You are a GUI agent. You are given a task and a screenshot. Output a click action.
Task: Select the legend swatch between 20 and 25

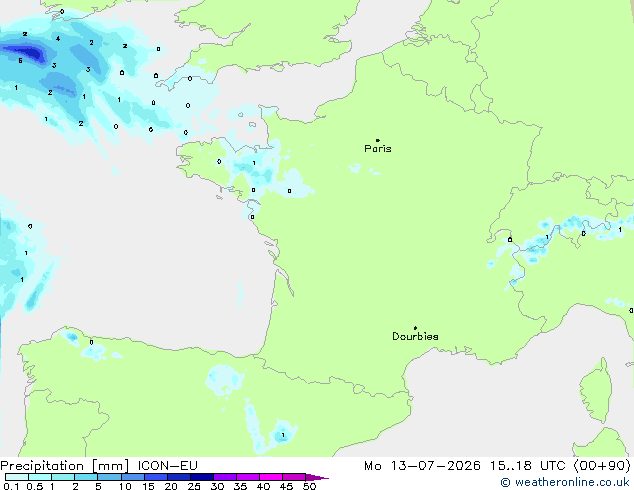click(179, 477)
